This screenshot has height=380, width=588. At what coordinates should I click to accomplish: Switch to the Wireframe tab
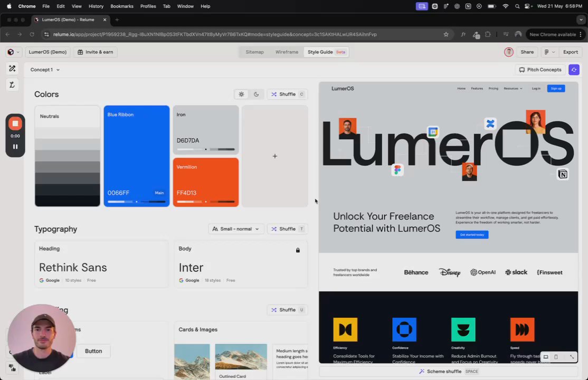pos(287,52)
